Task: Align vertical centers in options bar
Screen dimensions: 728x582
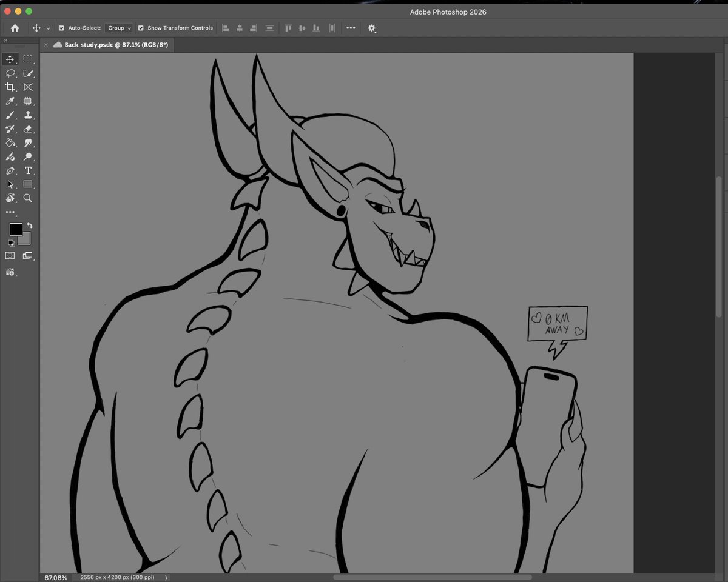Action: (x=302, y=28)
